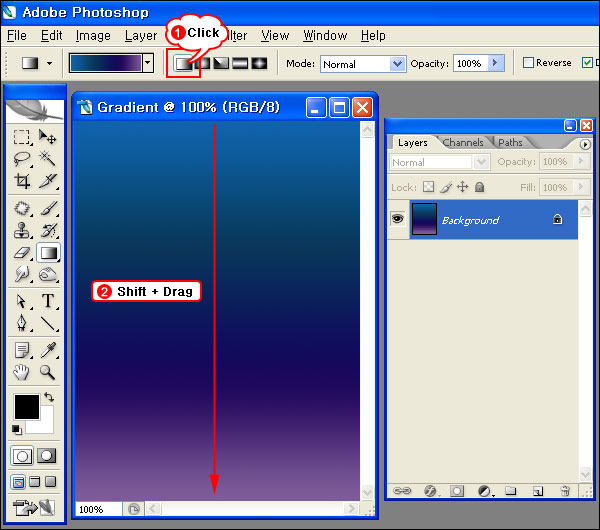Select the Dodge tool
The image size is (600, 530).
pos(48,274)
